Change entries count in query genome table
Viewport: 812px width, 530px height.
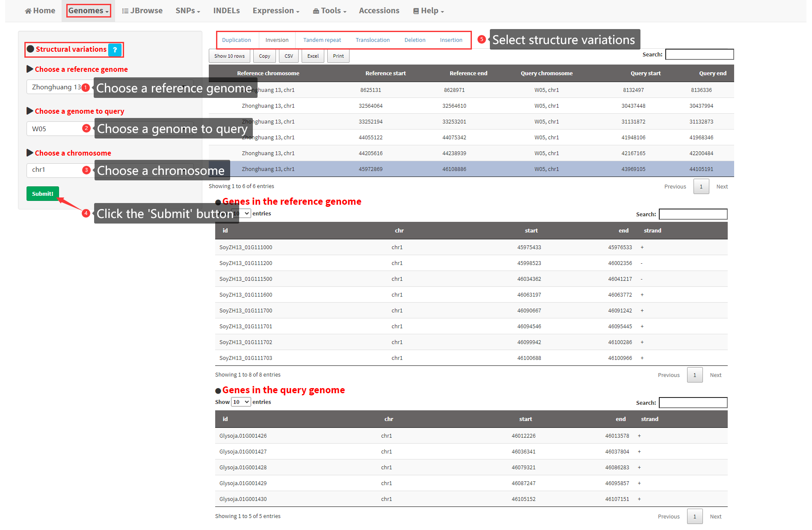point(241,402)
